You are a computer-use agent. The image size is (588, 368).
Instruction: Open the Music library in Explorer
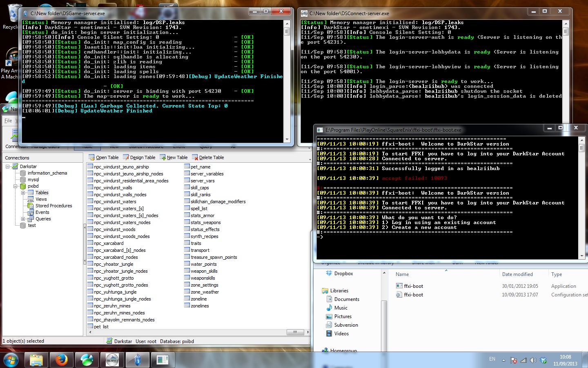click(x=341, y=308)
